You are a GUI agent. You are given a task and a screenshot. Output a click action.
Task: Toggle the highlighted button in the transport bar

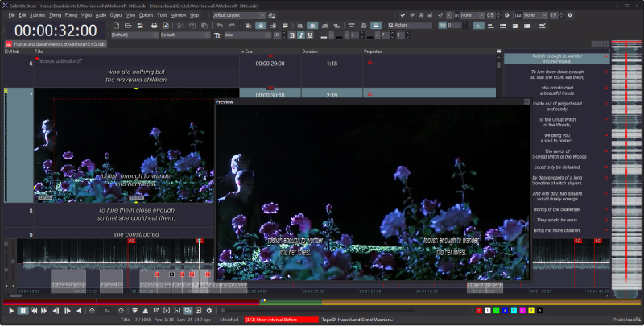pyautogui.click(x=188, y=311)
